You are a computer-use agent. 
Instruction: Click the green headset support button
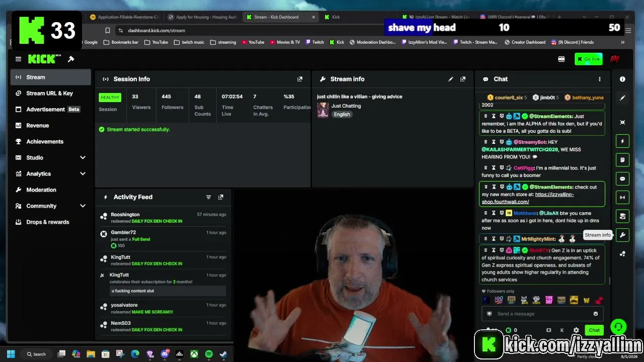point(618,327)
